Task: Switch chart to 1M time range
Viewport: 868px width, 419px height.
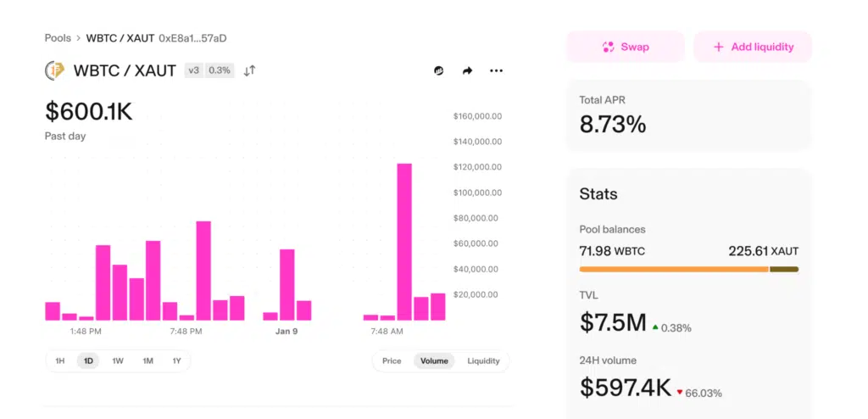Action: 147,360
